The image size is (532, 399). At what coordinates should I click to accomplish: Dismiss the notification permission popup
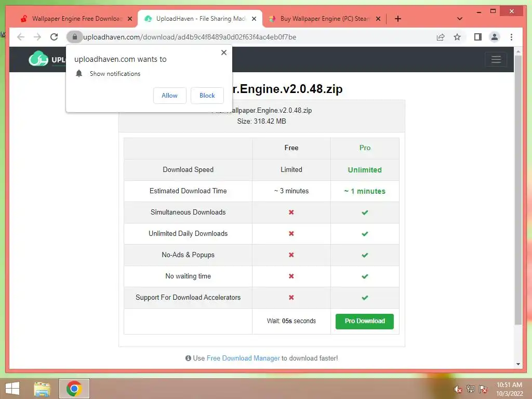(223, 52)
